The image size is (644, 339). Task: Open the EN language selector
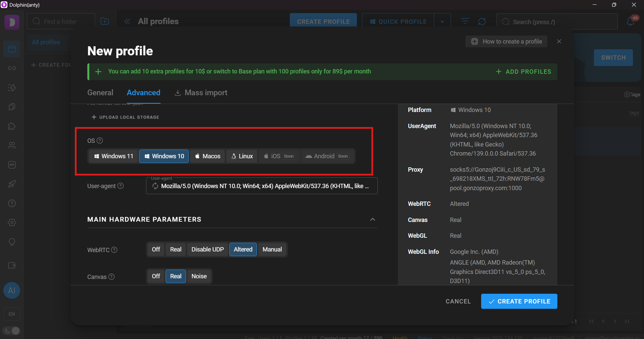tap(12, 314)
